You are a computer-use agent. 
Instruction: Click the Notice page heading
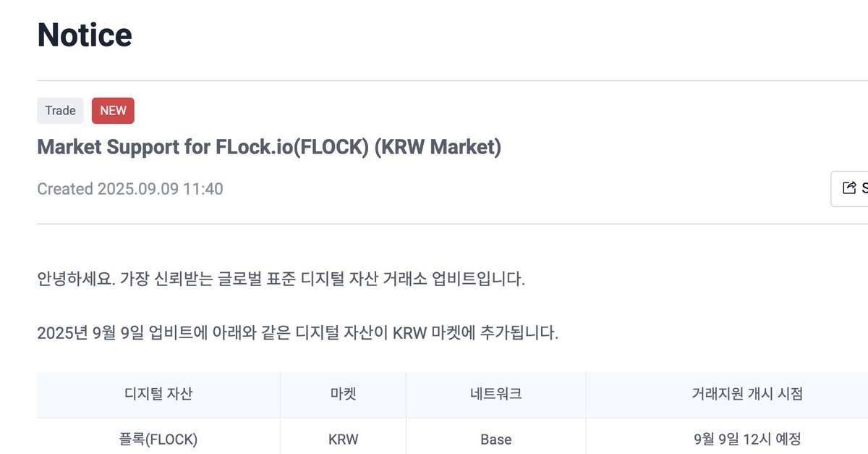pyautogui.click(x=85, y=34)
